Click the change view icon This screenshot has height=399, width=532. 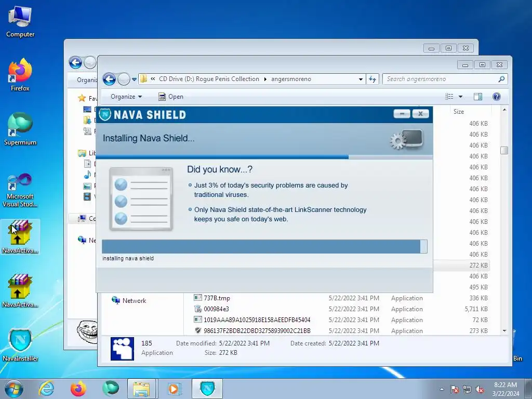449,97
